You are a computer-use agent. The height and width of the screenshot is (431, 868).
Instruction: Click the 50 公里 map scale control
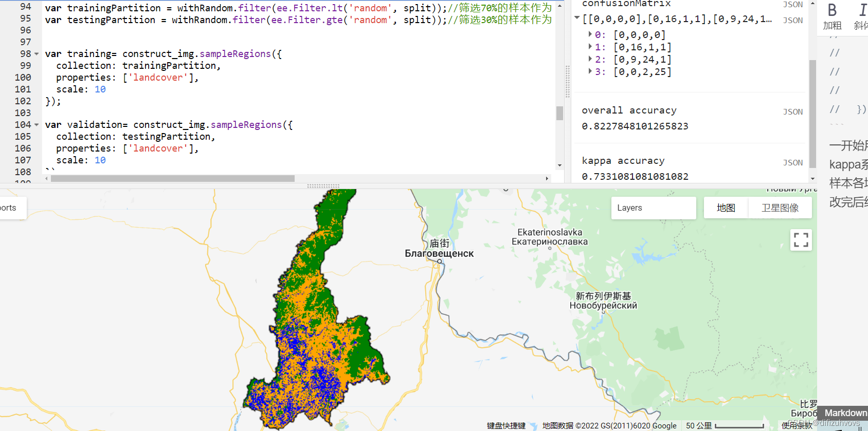(x=725, y=426)
